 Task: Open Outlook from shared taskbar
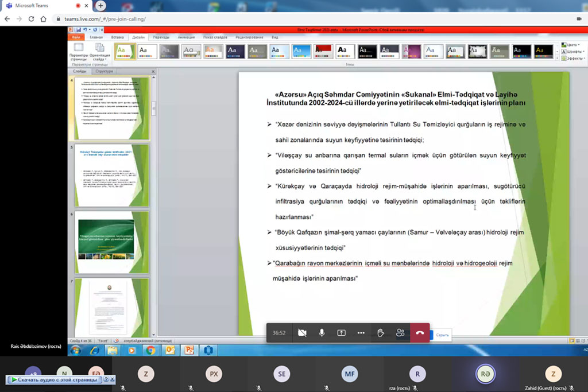[x=170, y=351]
